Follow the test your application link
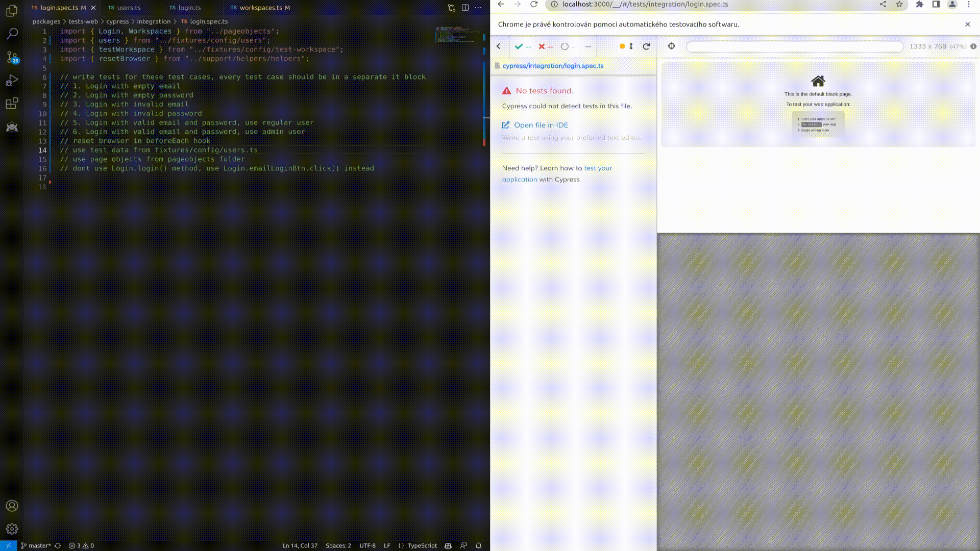This screenshot has width=980, height=551. pos(557,173)
